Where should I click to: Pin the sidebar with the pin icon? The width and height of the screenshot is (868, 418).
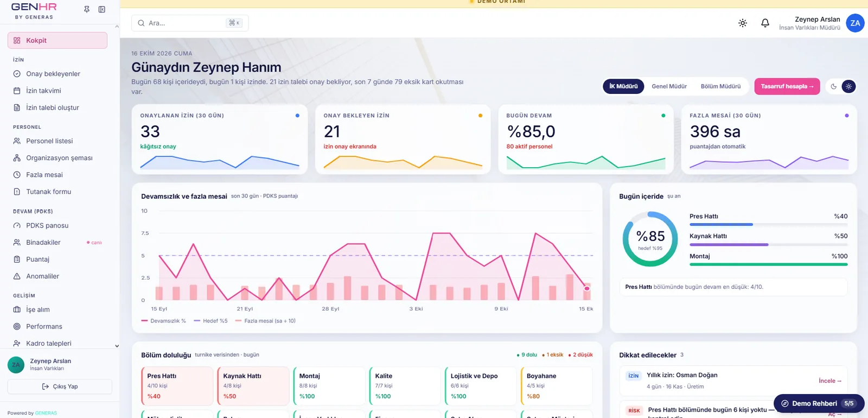[x=87, y=9]
